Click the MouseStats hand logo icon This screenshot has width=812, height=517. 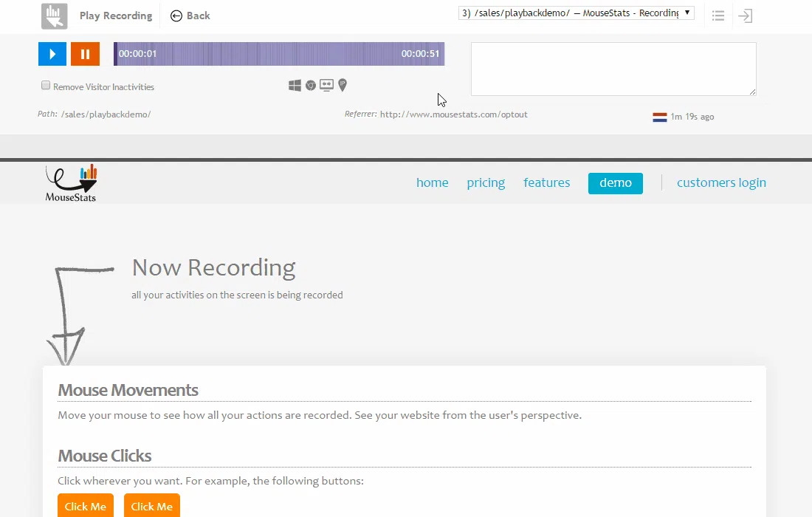coord(55,16)
